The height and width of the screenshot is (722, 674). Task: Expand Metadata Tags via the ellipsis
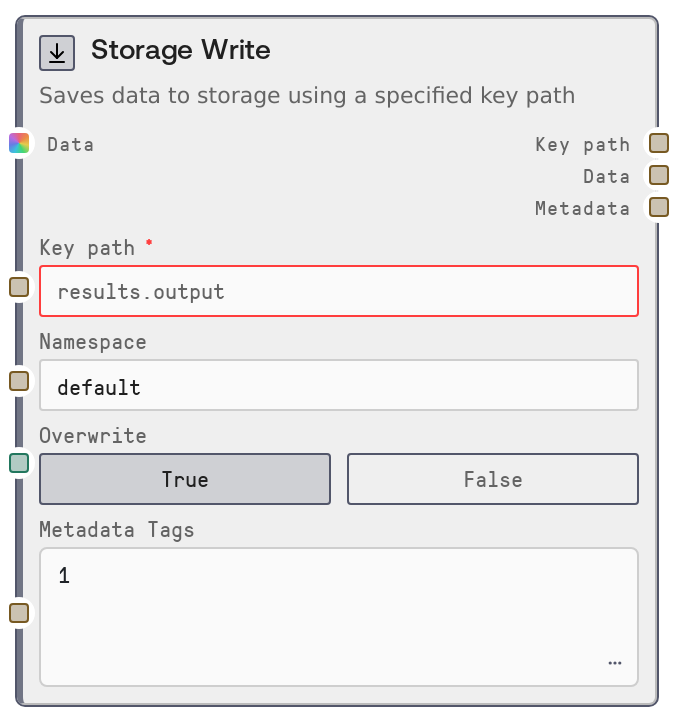point(614,662)
